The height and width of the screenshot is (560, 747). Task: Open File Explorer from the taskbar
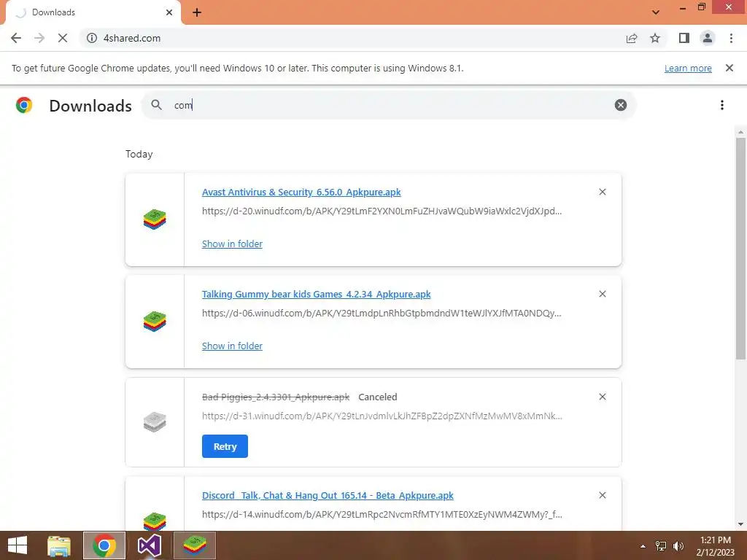(59, 545)
